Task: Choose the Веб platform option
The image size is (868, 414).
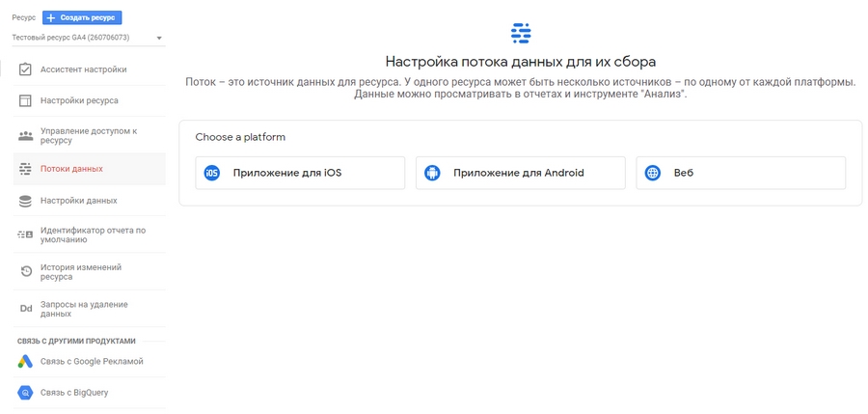Action: tap(741, 173)
